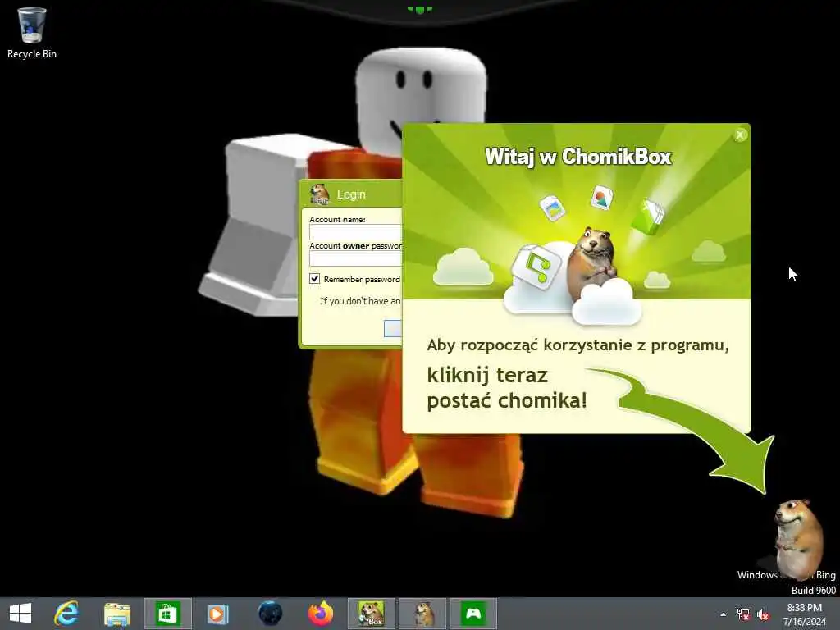Screen dimensions: 840x630
Task: Launch Firefox from the taskbar
Action: pyautogui.click(x=321, y=614)
